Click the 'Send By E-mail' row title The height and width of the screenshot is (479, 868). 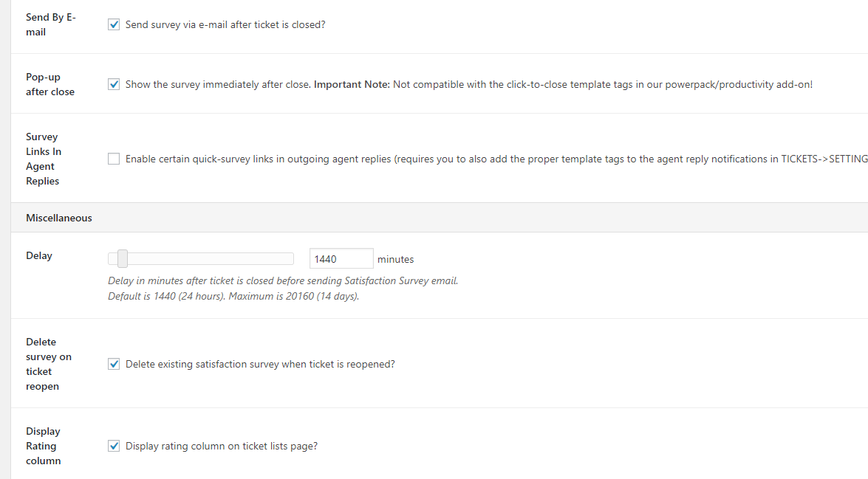51,24
